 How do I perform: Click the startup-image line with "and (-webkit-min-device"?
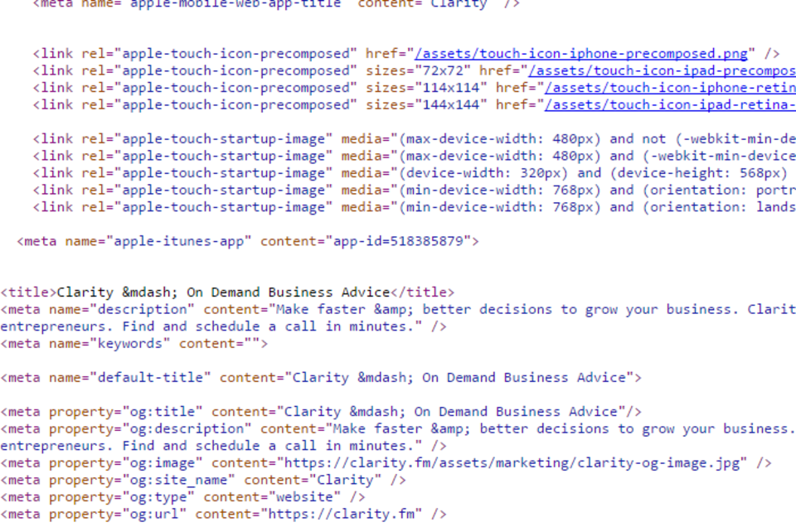click(x=415, y=156)
